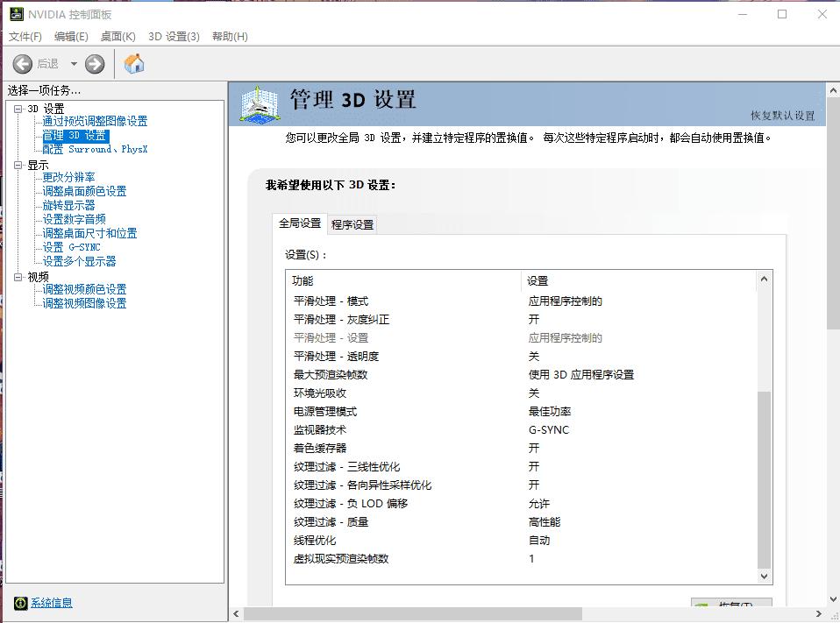Open the 3D 设置 menu in the menu bar
Screen dimensions: 840x623
click(174, 37)
